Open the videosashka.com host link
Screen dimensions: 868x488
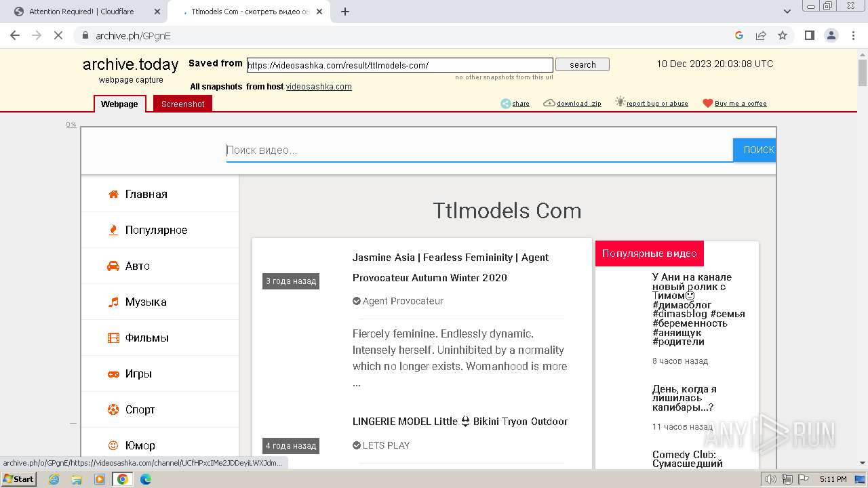click(x=319, y=87)
